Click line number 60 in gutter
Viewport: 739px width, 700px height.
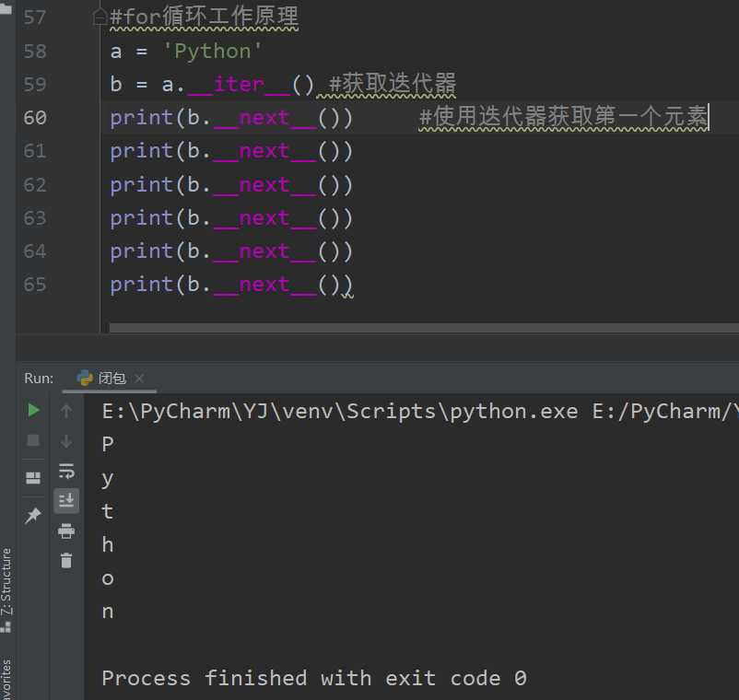point(35,118)
